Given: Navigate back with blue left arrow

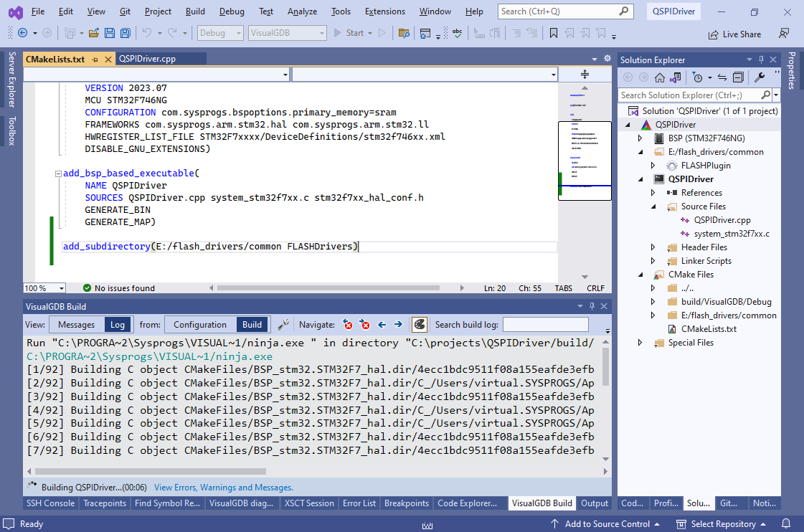Looking at the screenshot, I should [382, 324].
